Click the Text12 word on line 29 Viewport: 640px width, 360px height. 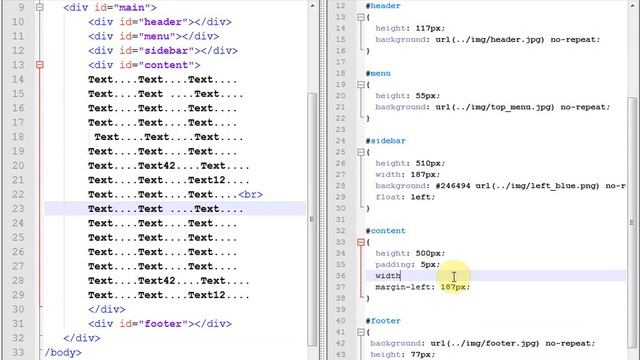coord(207,295)
